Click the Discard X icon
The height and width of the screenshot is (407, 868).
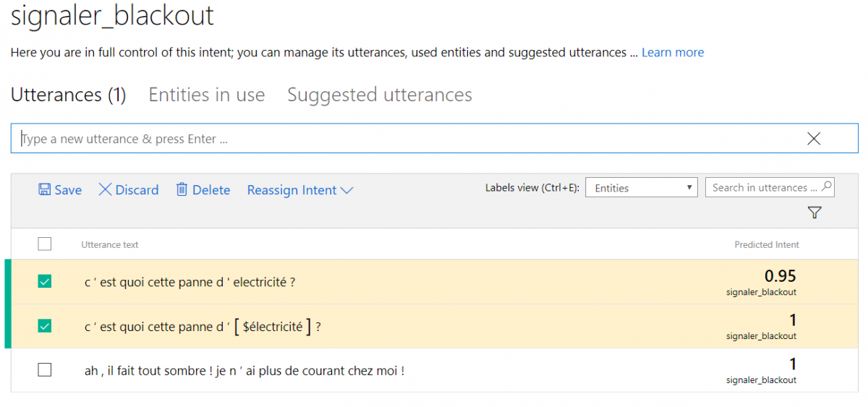[x=105, y=189]
